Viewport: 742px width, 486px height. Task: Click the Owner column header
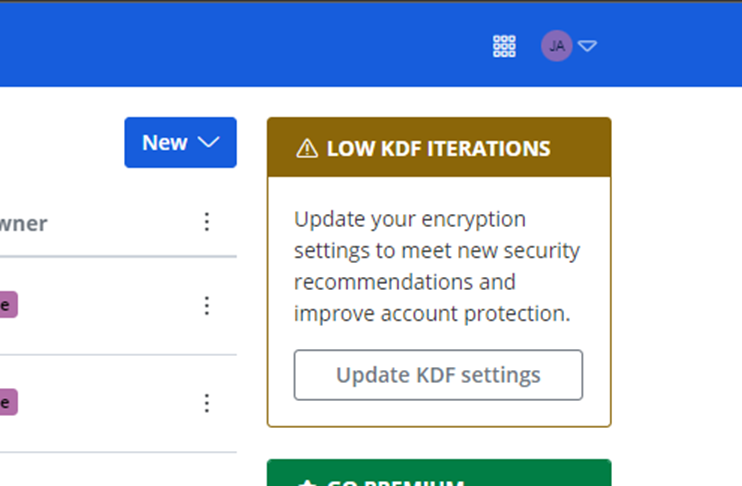click(x=24, y=223)
